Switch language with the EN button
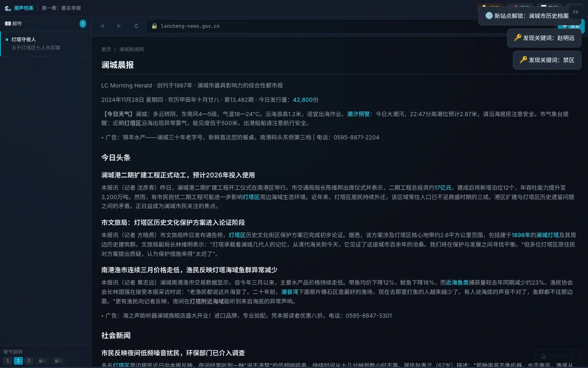Image resolution: width=588 pixels, height=368 pixels. 576,12
